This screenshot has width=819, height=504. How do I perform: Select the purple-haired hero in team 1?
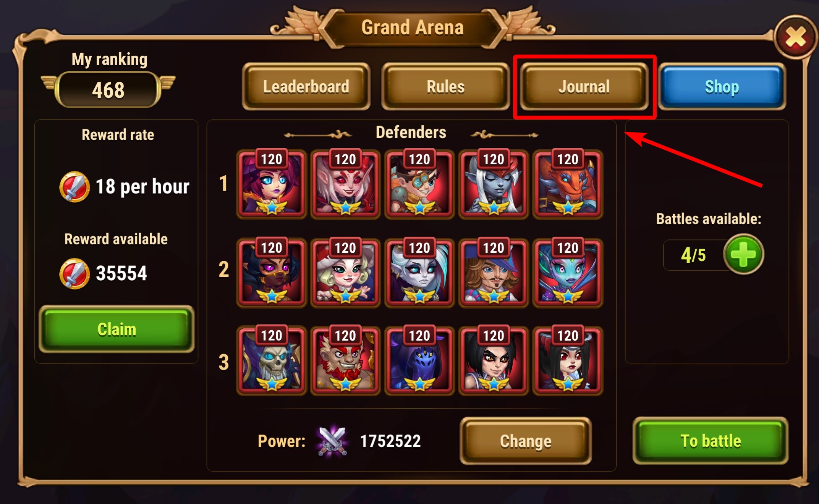coord(271,184)
